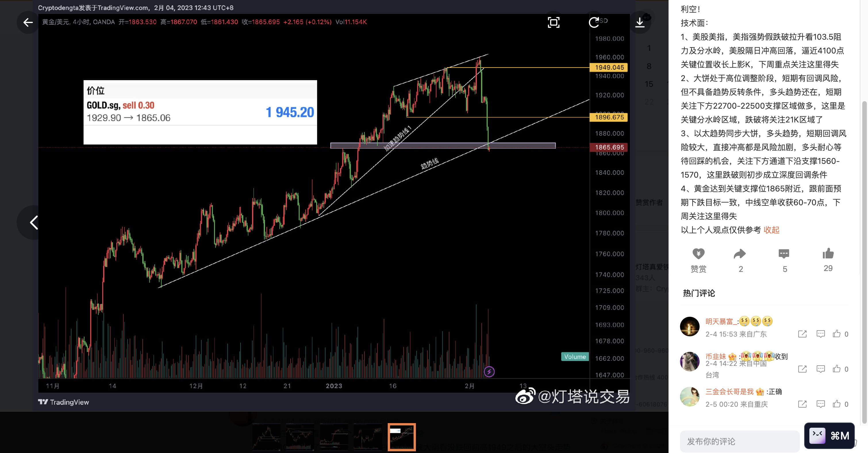Viewport: 868px width, 453px height.
Task: Click the reply bubble icon on 币非妹's comment
Action: coord(821,369)
